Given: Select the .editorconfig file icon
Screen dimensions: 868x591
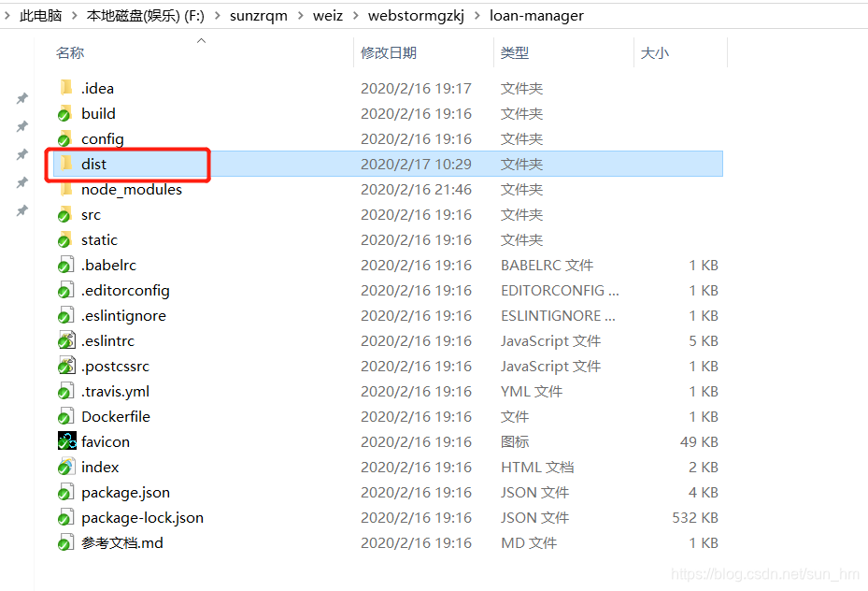Looking at the screenshot, I should click(66, 290).
